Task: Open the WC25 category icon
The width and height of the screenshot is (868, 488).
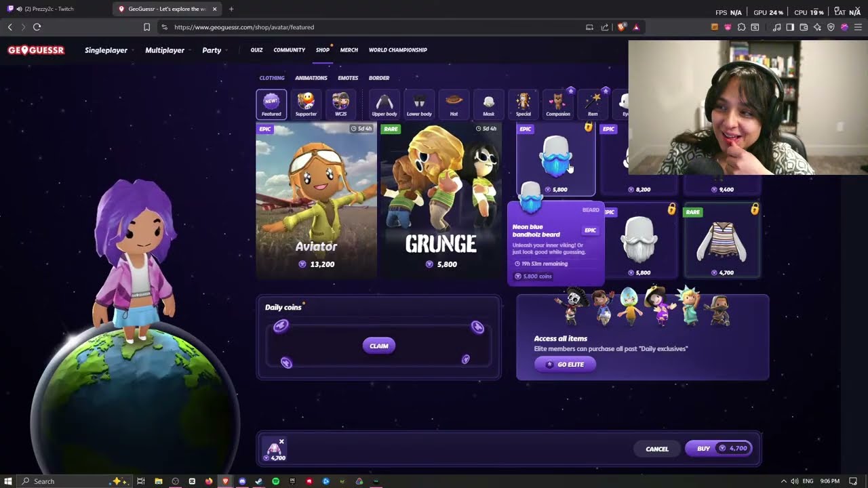Action: coord(340,104)
